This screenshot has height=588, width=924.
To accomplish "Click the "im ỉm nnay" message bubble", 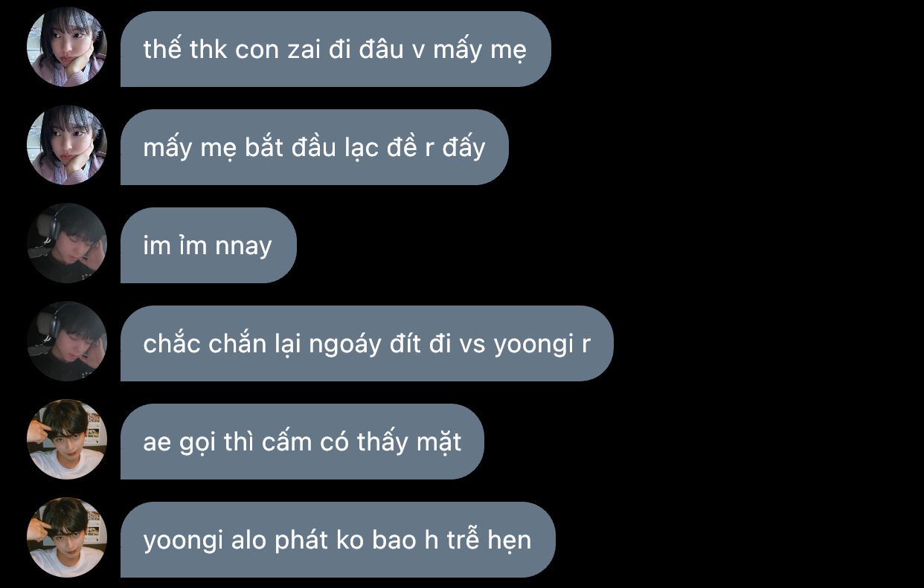I will 208,245.
